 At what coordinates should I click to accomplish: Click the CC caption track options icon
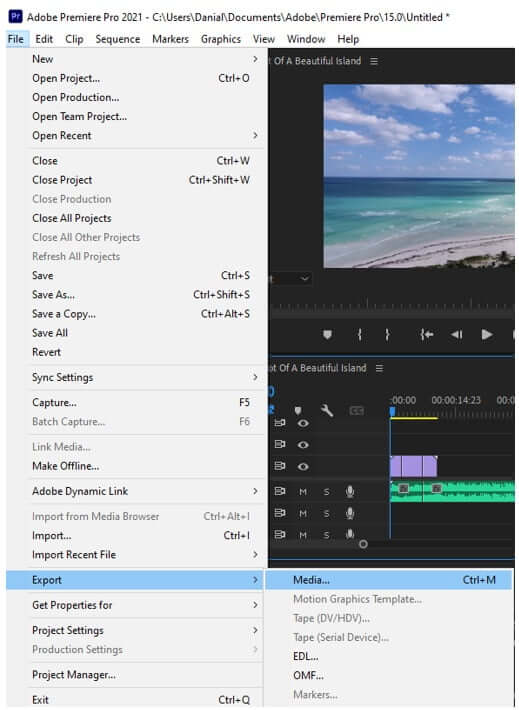click(x=356, y=411)
